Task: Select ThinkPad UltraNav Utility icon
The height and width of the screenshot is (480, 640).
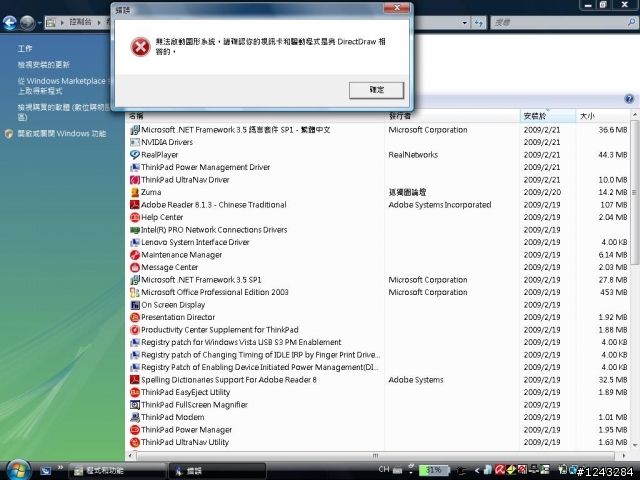Action: [x=134, y=442]
